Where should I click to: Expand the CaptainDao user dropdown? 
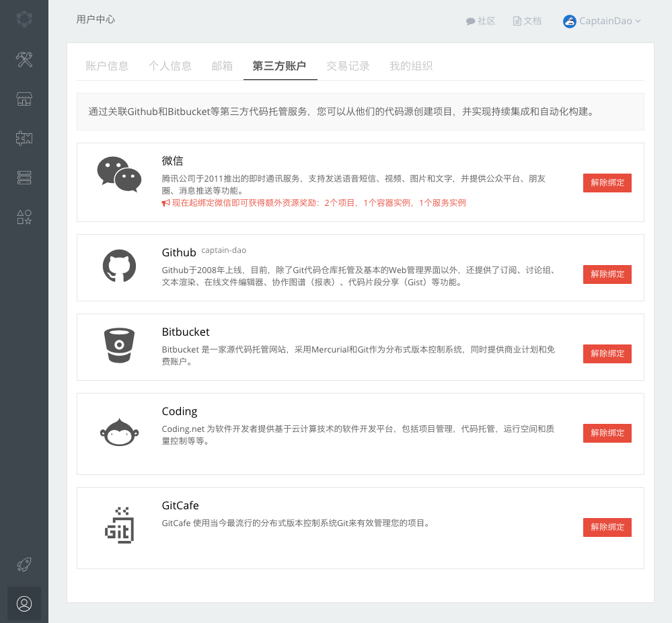(602, 21)
